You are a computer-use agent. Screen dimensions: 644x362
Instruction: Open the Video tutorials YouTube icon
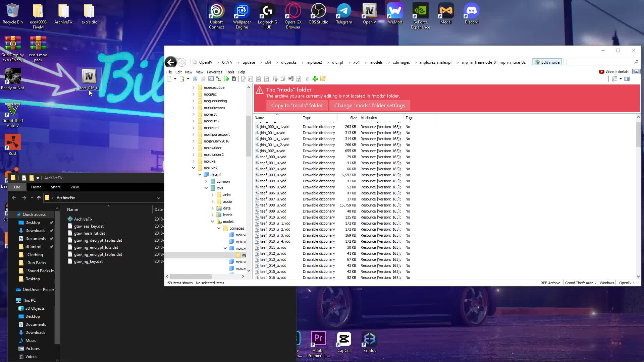[601, 72]
